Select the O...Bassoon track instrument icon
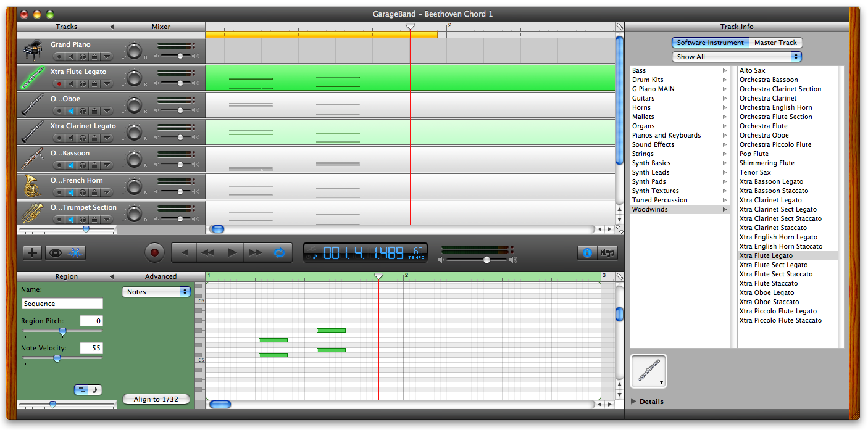 pos(32,159)
